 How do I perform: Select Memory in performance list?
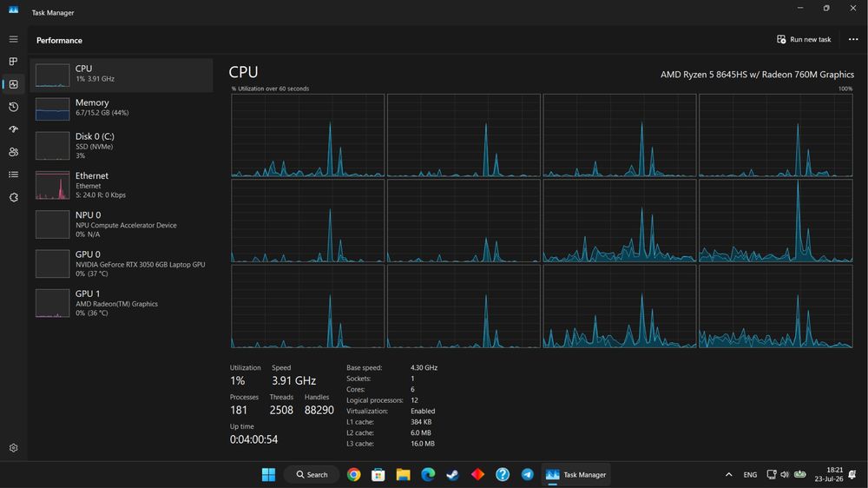pyautogui.click(x=122, y=109)
